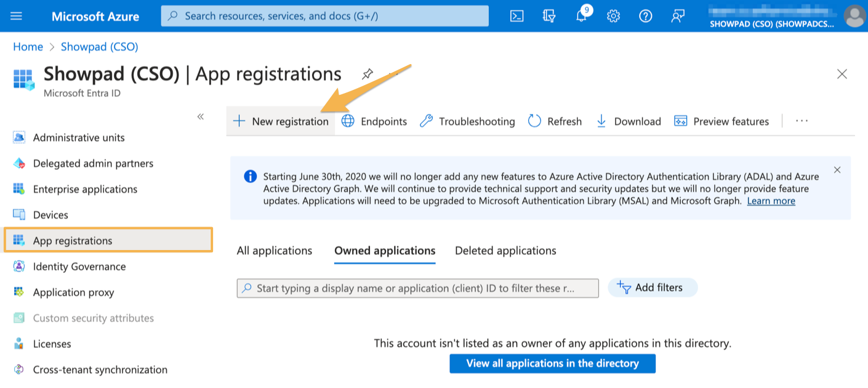Follow the Learn more link
This screenshot has width=868, height=388.
(771, 201)
